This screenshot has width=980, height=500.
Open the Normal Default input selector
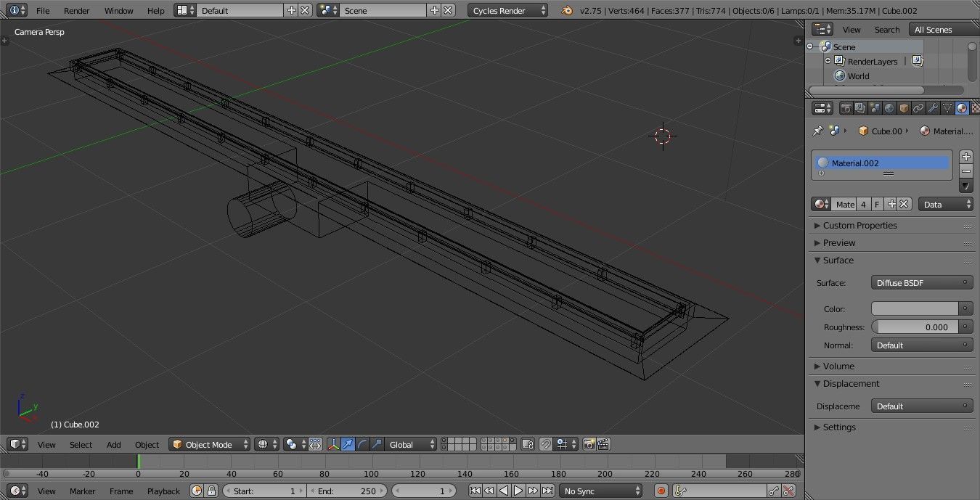click(x=922, y=345)
